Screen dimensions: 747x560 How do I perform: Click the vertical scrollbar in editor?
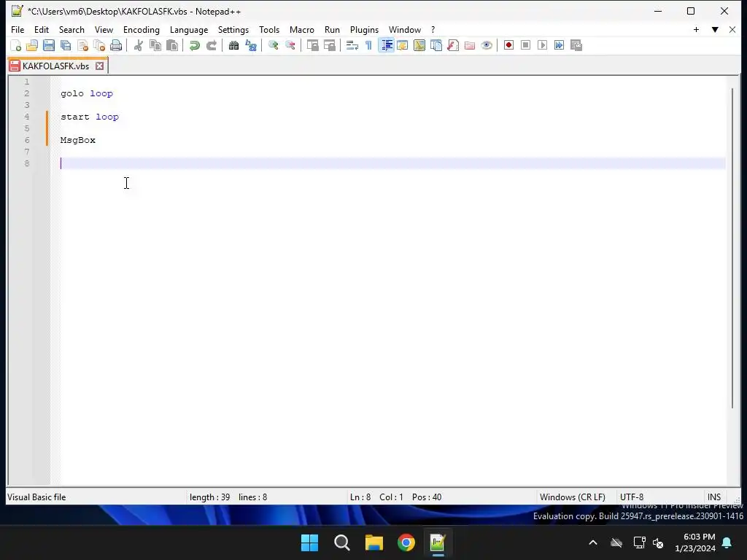click(732, 248)
